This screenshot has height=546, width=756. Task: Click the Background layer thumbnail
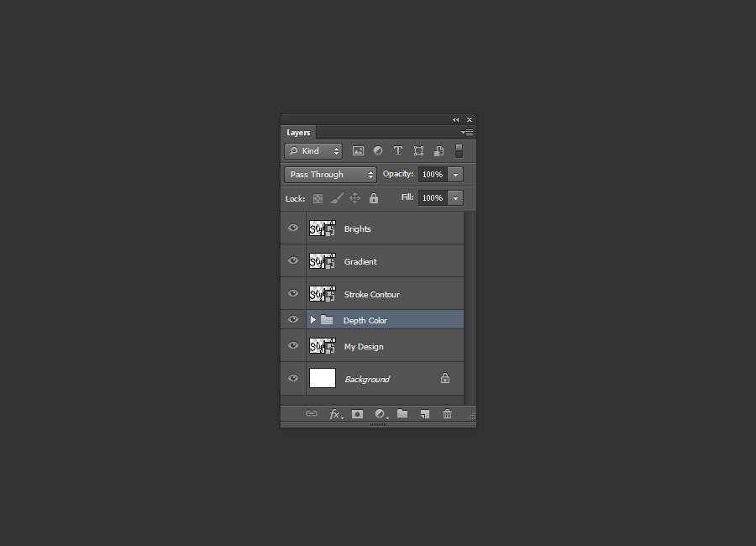click(322, 378)
